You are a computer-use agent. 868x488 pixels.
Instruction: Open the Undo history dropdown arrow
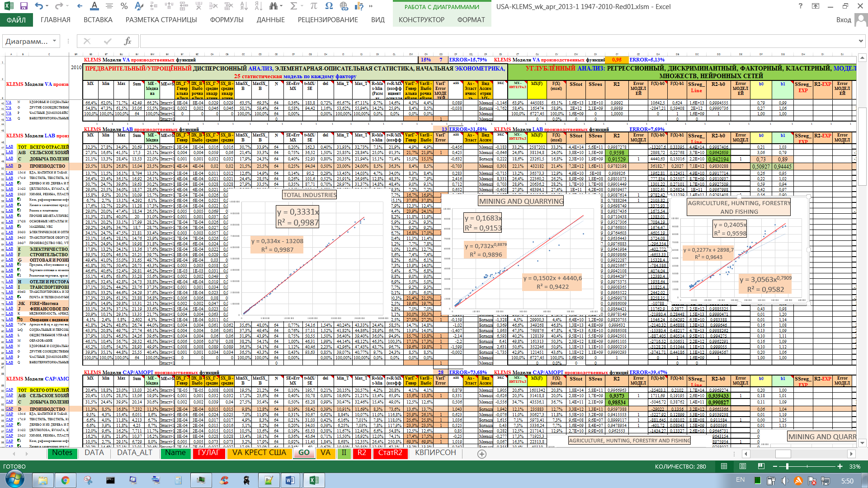pos(48,6)
